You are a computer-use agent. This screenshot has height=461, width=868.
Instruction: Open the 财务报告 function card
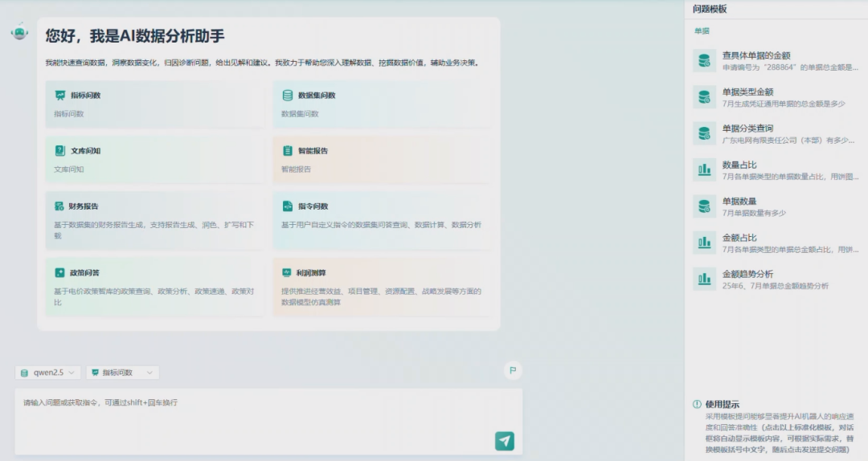point(154,220)
